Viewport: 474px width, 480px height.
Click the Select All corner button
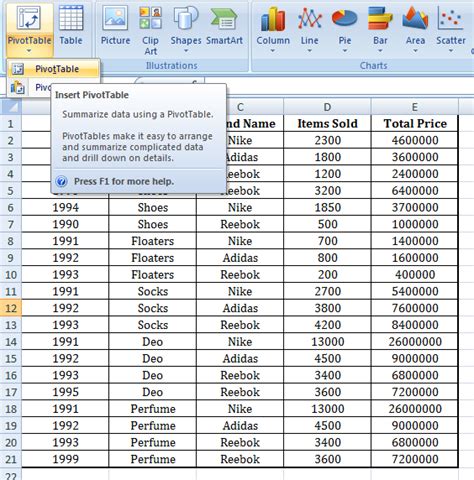pos(11,107)
